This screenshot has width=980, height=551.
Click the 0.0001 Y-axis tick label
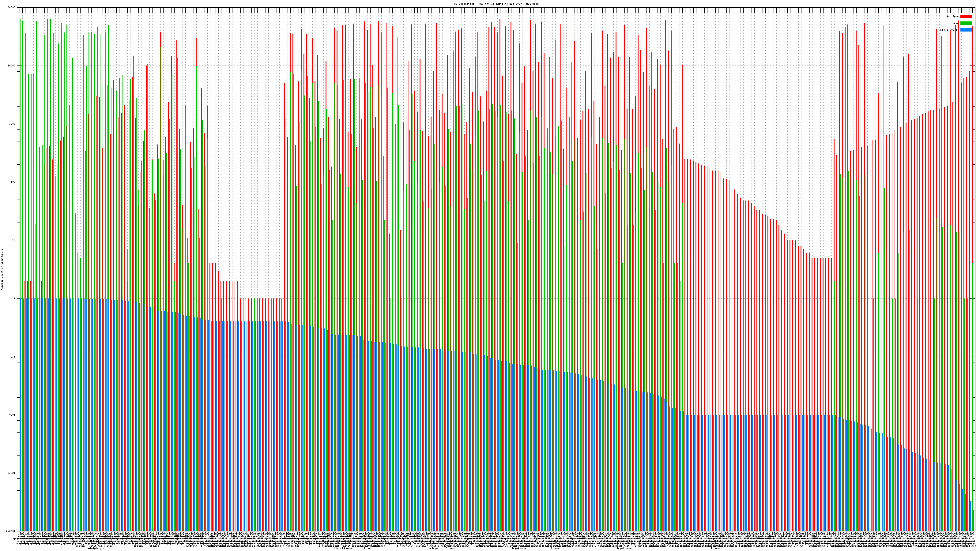click(x=11, y=531)
